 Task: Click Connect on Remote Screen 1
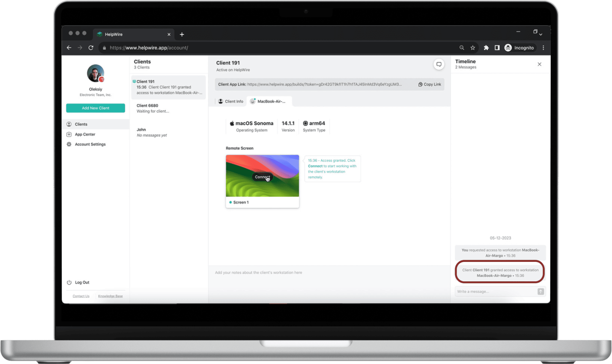[x=262, y=177]
